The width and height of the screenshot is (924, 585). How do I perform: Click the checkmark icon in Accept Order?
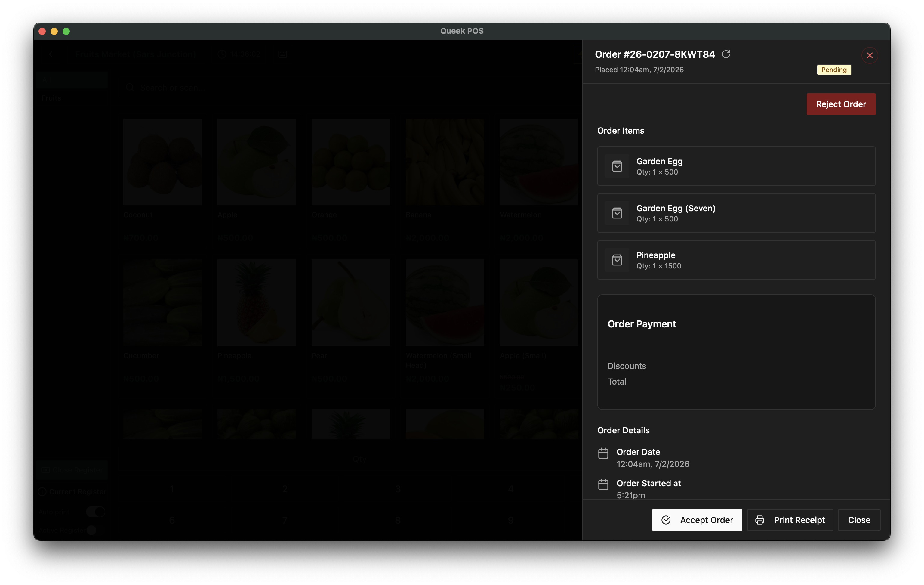tap(666, 520)
